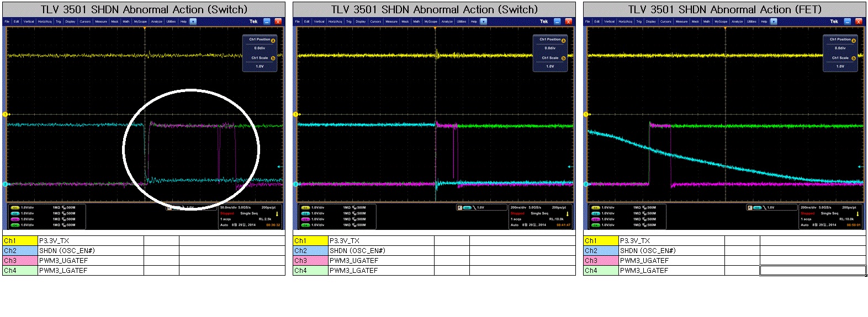
Task: Open Measure menu in right scope window
Action: point(682,22)
